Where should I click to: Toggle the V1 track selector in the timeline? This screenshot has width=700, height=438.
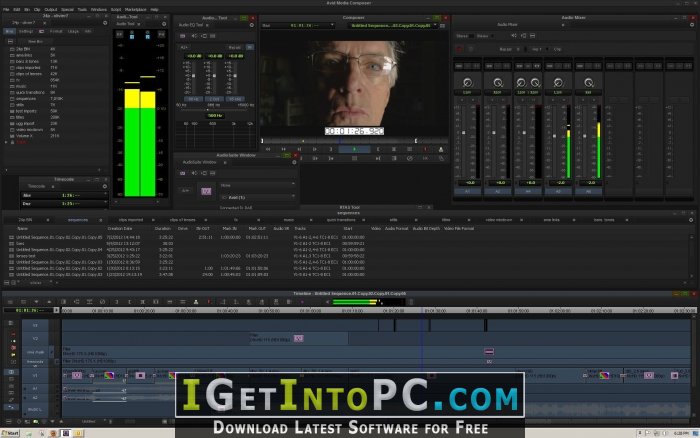(35, 376)
